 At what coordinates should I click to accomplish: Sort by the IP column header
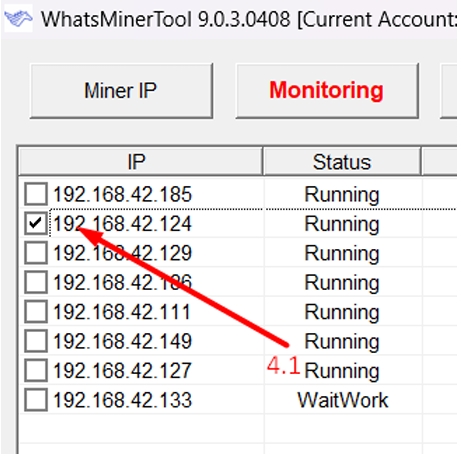140,162
